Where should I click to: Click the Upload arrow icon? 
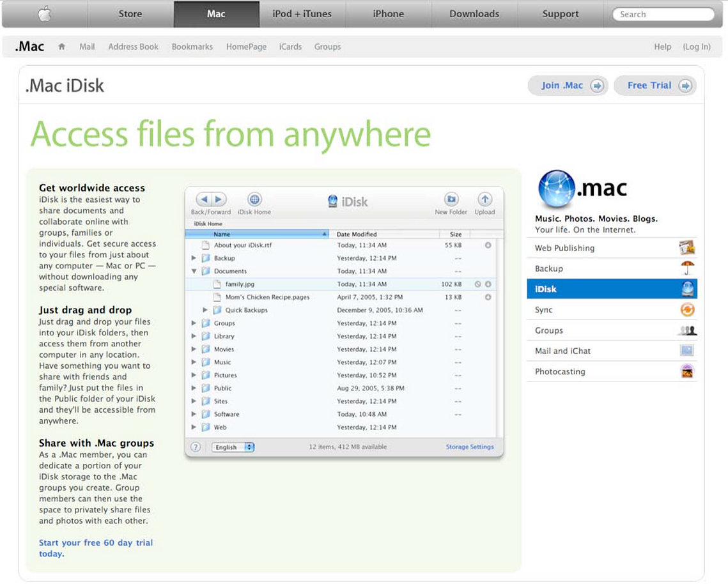click(484, 199)
